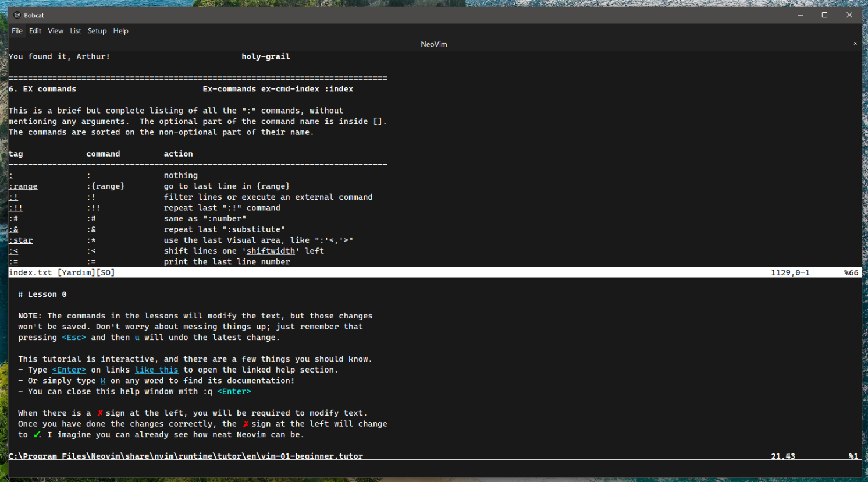Open the 'shiftwidth' option link
Image resolution: width=868 pixels, height=482 pixels.
(x=271, y=251)
